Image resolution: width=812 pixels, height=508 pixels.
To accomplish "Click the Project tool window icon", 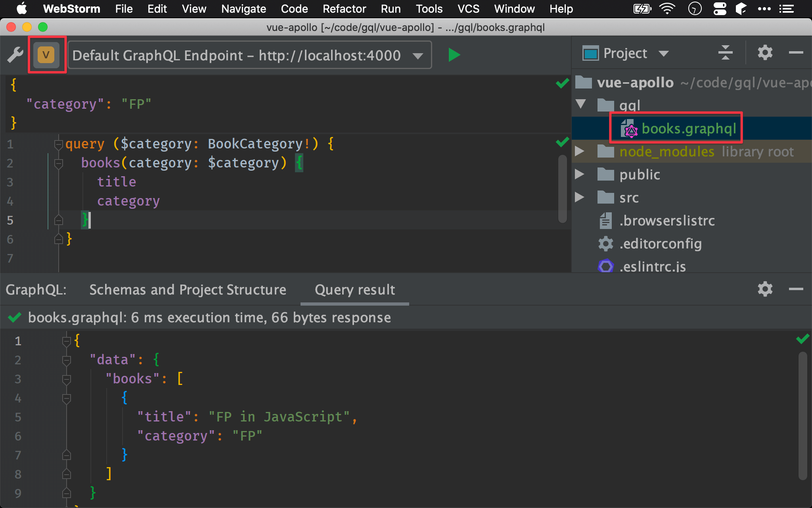I will tap(590, 53).
